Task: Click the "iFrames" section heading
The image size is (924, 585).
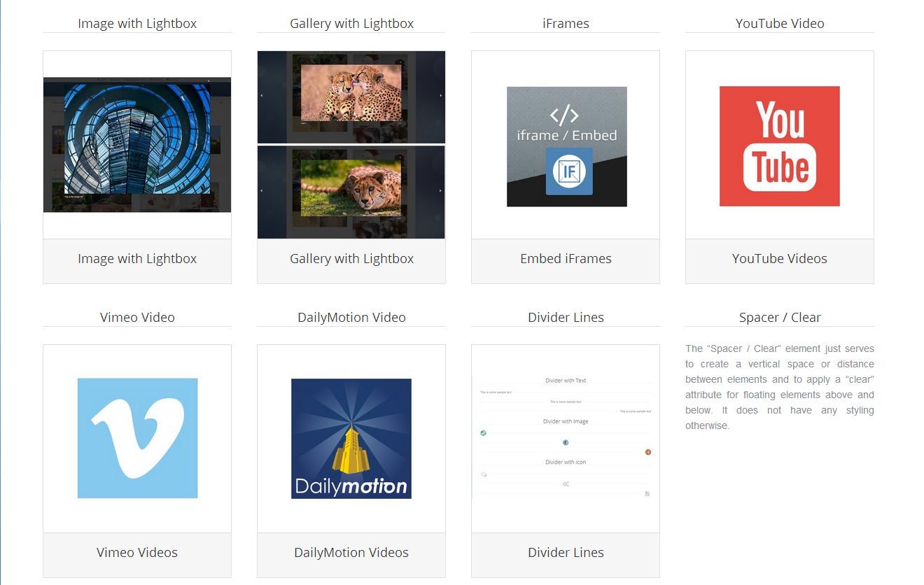Action: coord(566,23)
